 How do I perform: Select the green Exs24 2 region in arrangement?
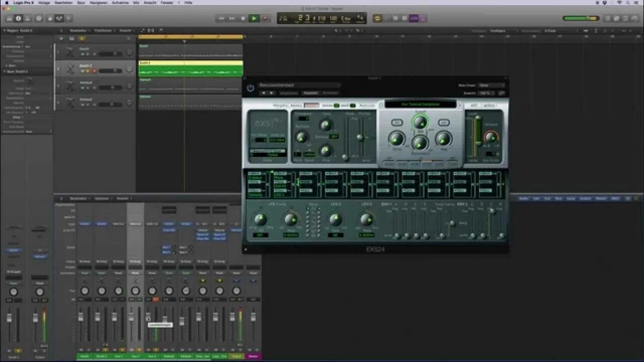[x=191, y=69]
